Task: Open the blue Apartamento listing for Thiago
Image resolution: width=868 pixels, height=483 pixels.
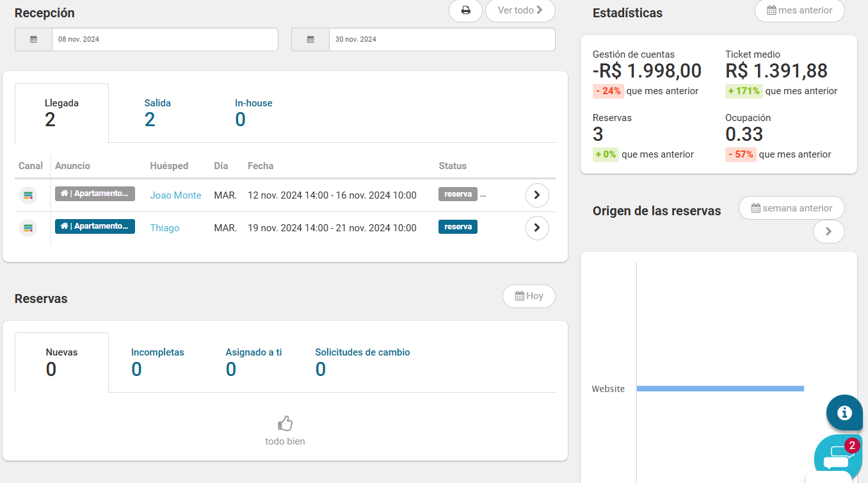Action: (95, 226)
